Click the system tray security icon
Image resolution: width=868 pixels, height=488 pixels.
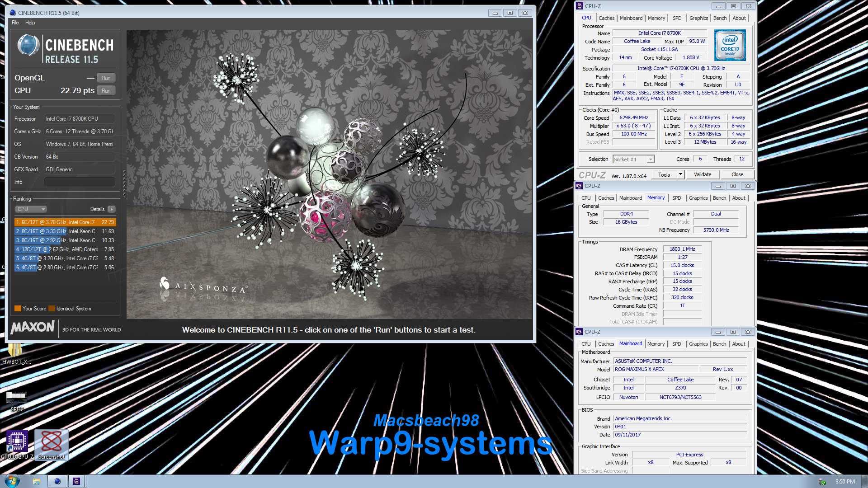[x=822, y=482]
